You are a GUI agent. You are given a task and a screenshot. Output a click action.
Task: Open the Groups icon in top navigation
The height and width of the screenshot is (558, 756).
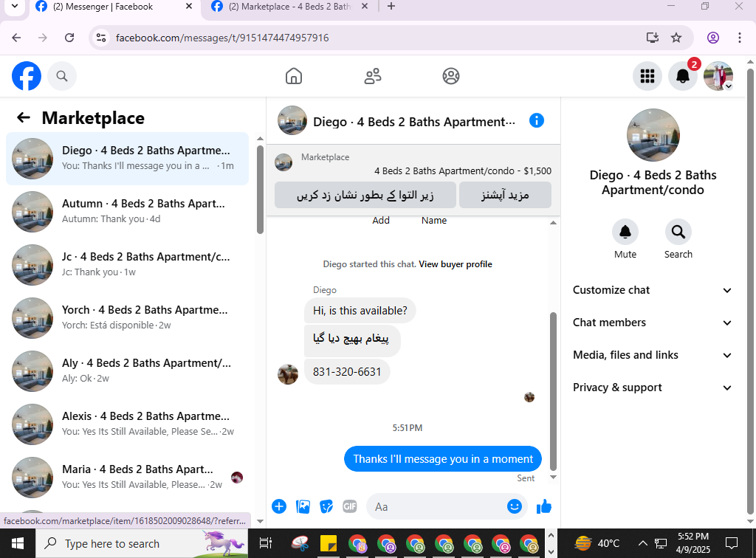(451, 76)
